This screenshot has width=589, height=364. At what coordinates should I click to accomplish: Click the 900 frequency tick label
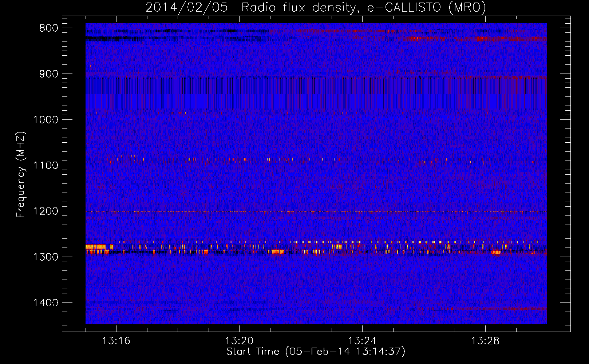pos(49,74)
